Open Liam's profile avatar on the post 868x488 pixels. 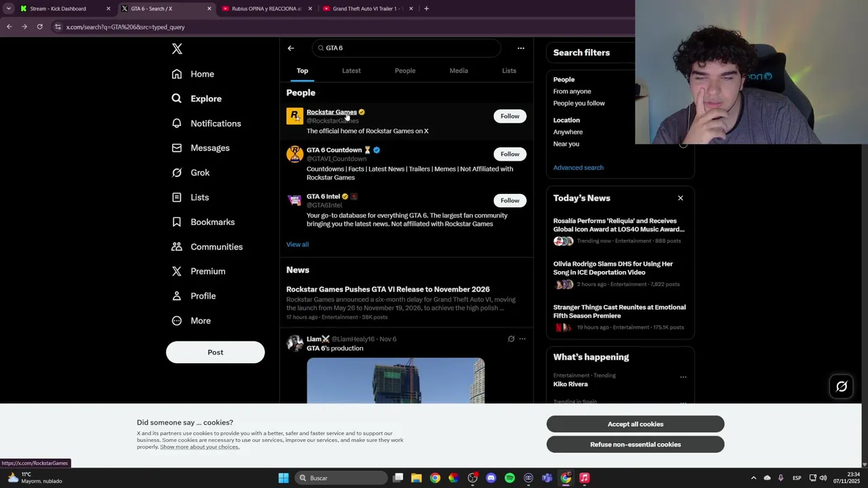[294, 343]
